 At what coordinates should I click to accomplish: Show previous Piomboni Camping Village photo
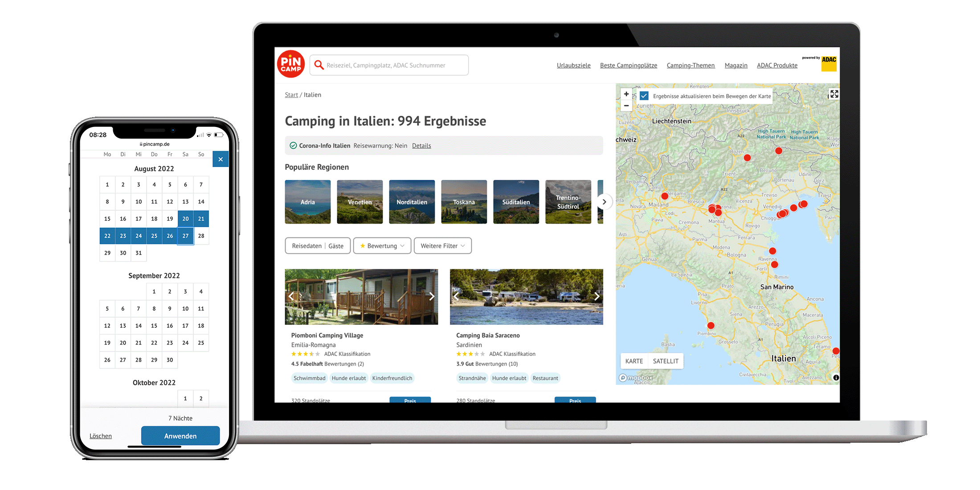click(x=291, y=296)
